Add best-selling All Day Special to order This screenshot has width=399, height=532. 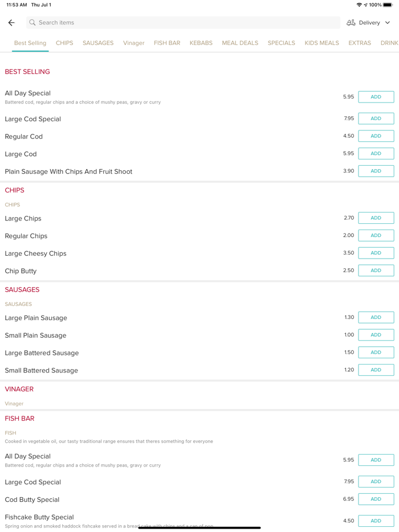376,97
